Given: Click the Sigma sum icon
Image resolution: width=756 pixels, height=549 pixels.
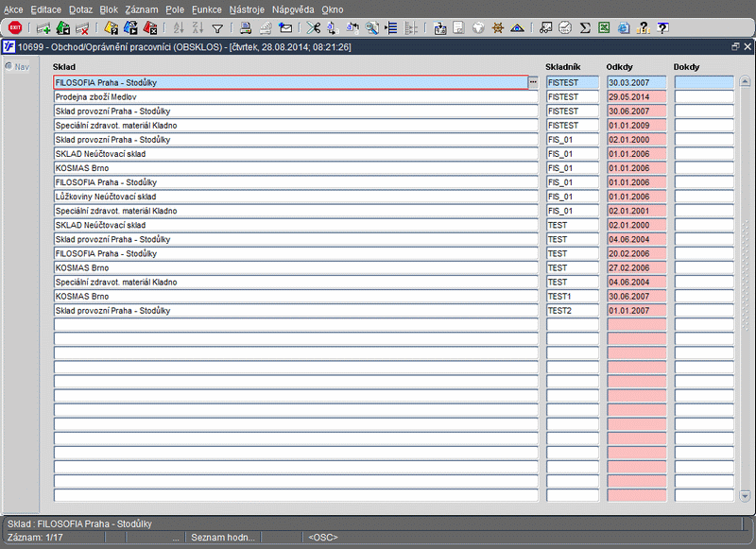Looking at the screenshot, I should (585, 28).
